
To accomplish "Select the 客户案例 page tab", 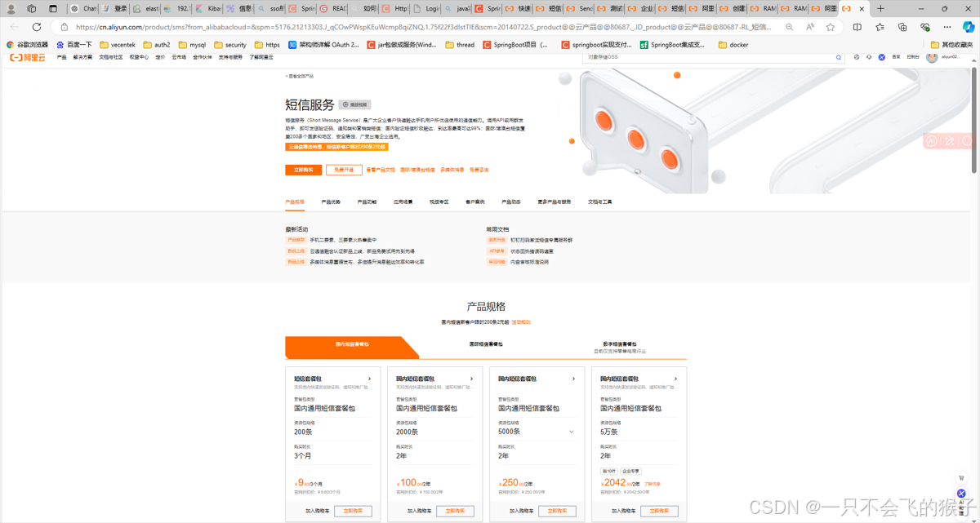I will pos(474,202).
